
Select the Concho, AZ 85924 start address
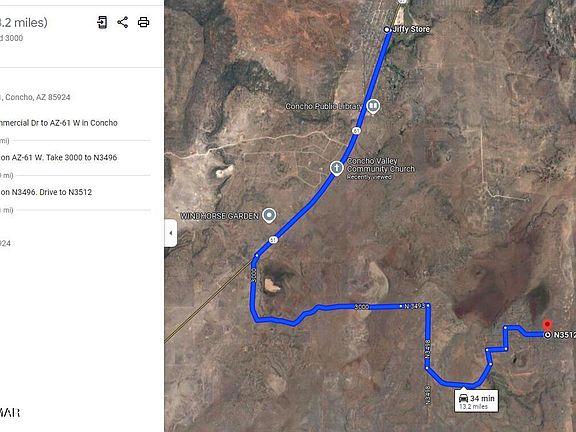35,97
